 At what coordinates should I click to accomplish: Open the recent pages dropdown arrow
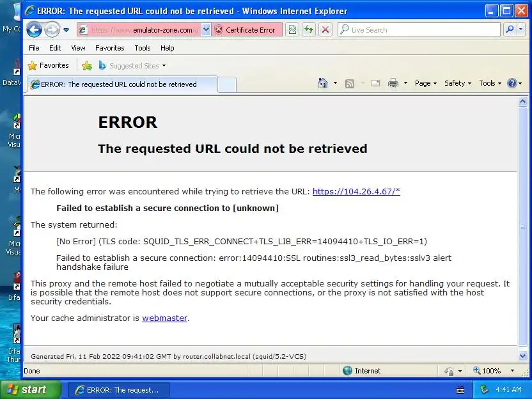(66, 30)
